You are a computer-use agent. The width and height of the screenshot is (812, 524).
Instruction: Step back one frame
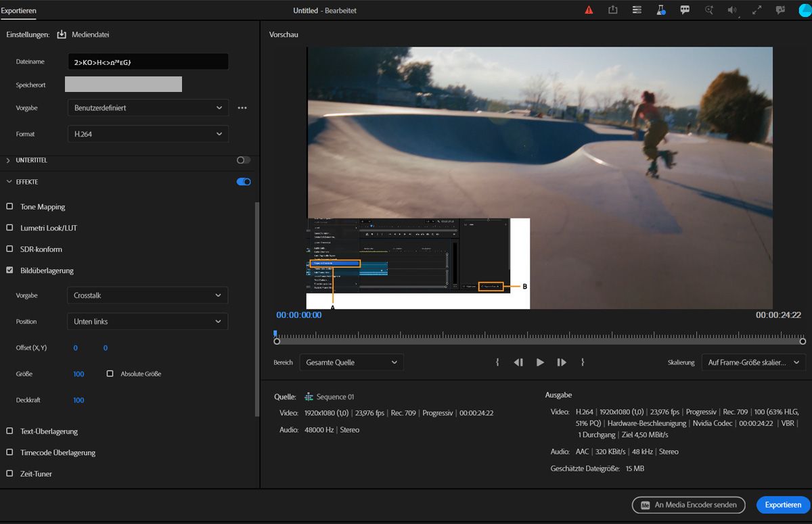tap(518, 362)
